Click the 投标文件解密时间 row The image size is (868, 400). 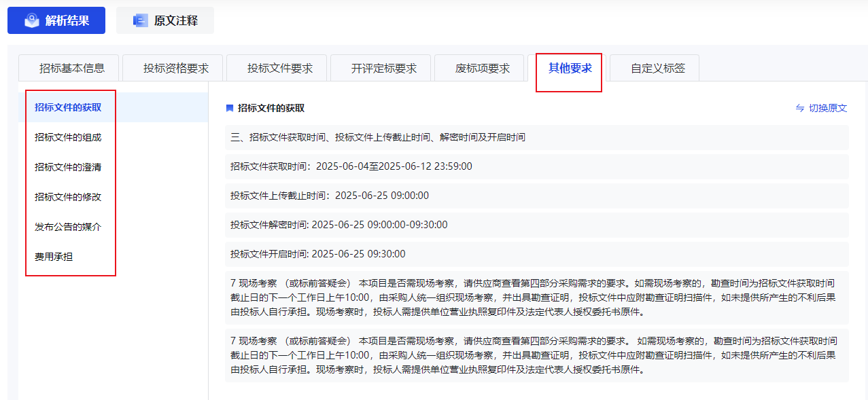click(x=537, y=225)
